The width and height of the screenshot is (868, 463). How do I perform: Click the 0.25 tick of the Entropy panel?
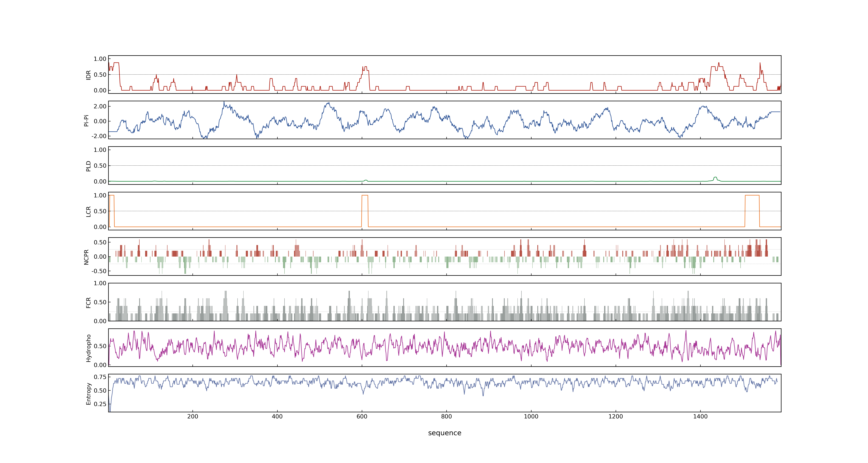point(100,404)
